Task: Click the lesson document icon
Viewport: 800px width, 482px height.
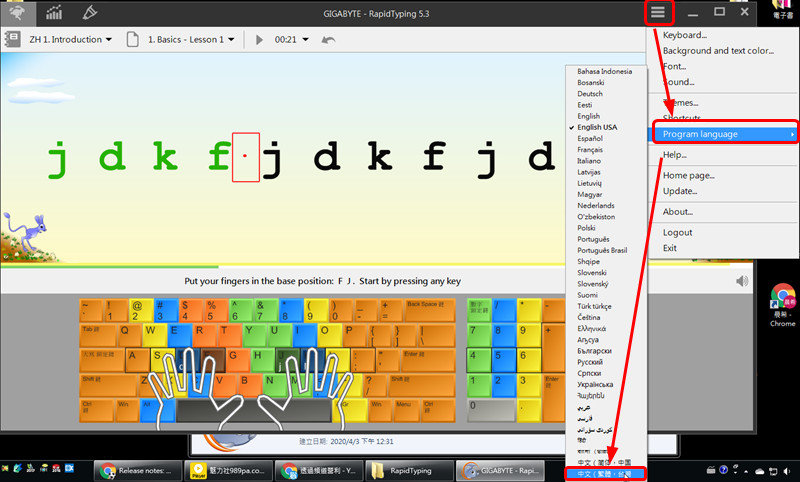Action: click(133, 39)
